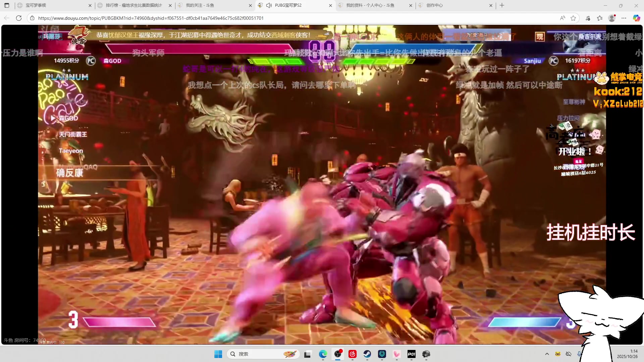Screen dimensions: 644x362
Task: Click the Read aloud icon in address bar
Action: tap(562, 18)
